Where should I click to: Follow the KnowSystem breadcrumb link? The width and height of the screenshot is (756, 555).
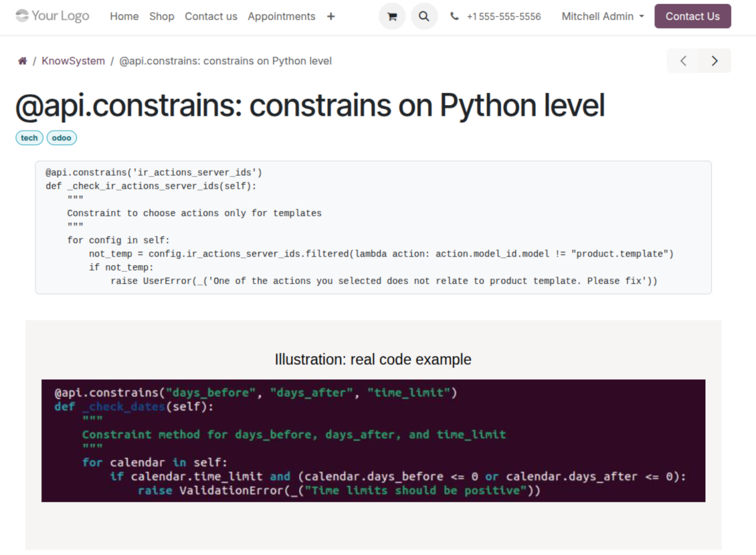(x=73, y=61)
